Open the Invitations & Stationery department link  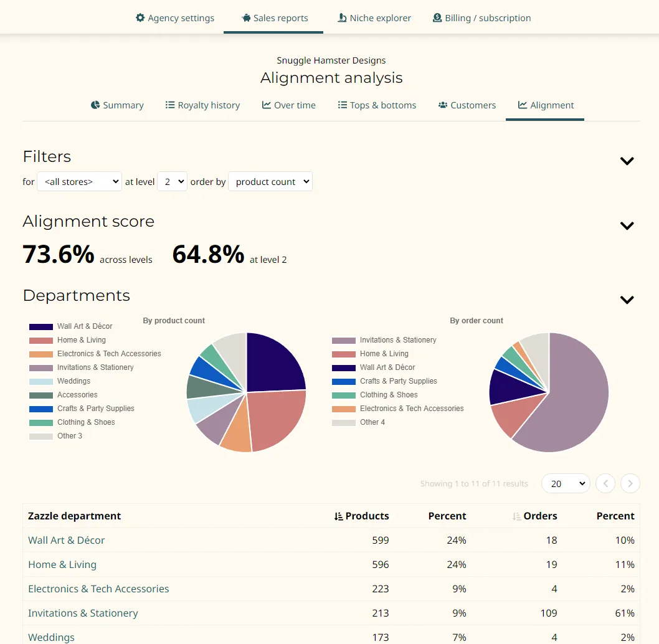pyautogui.click(x=83, y=613)
